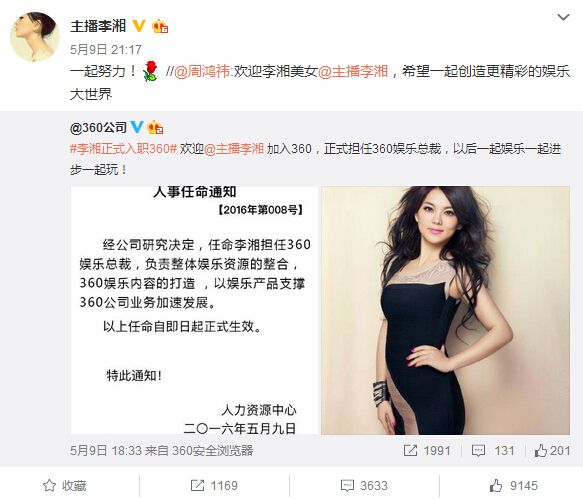Like the original post showing 201
The width and height of the screenshot is (583, 499).
pos(552,451)
